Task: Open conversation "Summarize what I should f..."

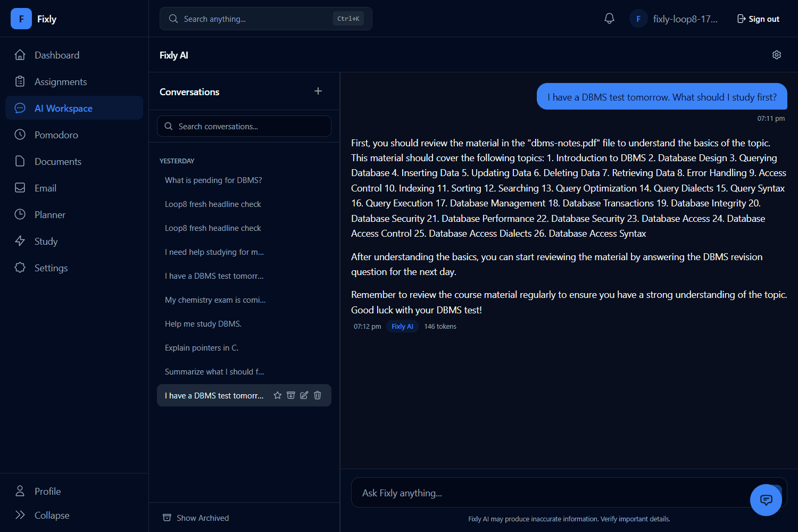Action: coord(244,371)
